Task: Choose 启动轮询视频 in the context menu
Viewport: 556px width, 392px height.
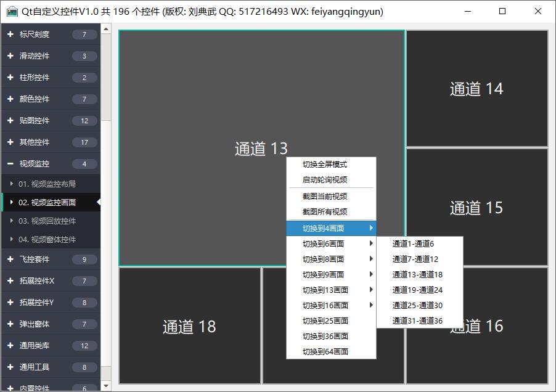Action: (325, 180)
